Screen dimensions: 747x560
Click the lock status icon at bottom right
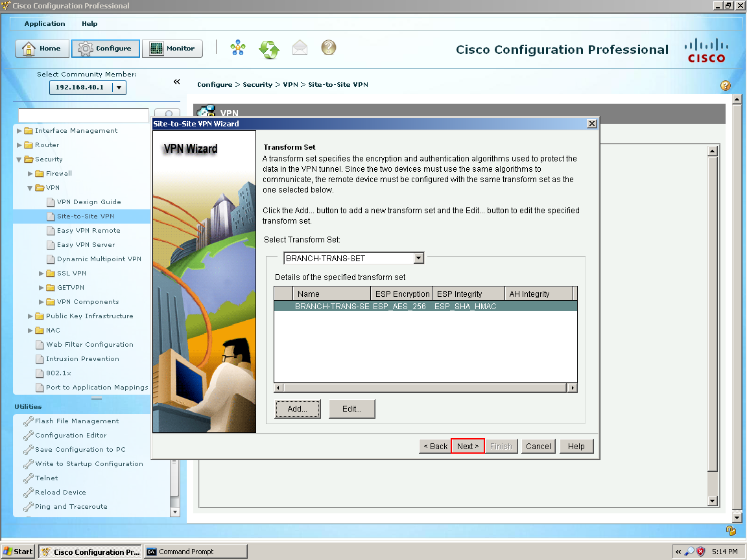tap(731, 530)
